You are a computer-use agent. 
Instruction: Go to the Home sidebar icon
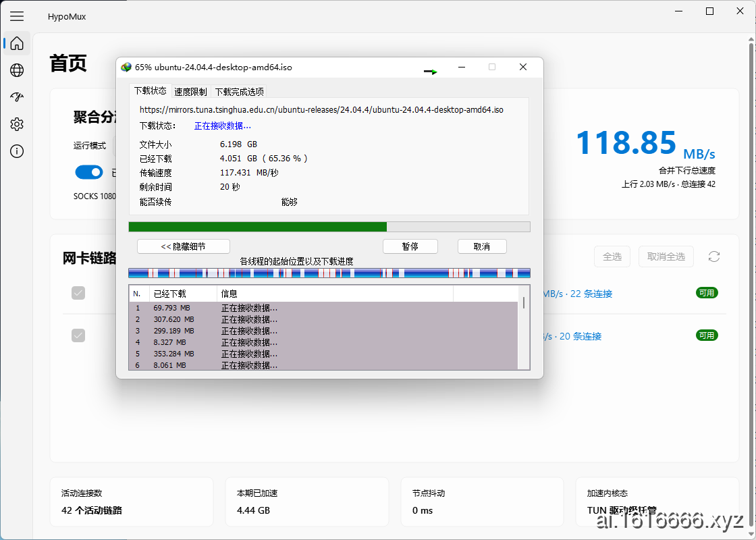coord(17,43)
